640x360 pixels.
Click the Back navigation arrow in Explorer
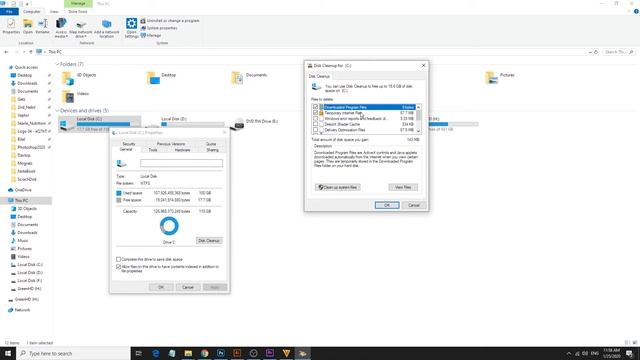tap(6, 52)
